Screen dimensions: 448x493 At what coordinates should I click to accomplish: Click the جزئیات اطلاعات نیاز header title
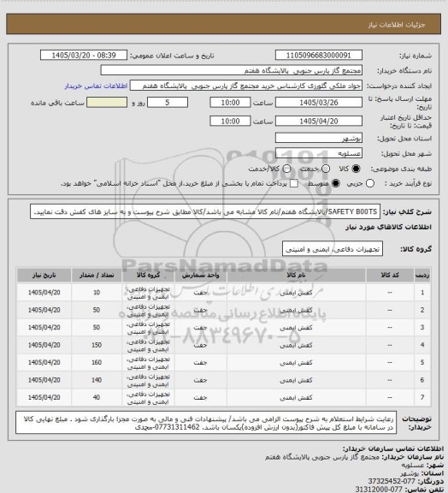click(397, 25)
